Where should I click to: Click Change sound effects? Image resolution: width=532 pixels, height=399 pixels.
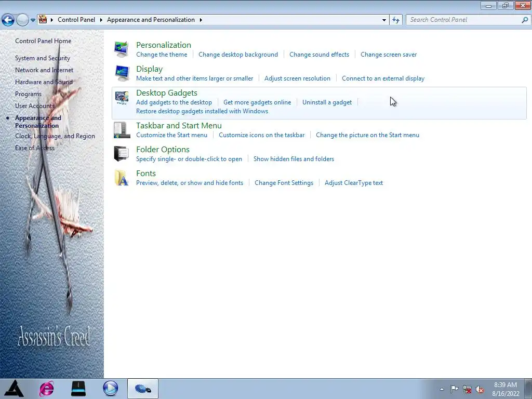320,54
